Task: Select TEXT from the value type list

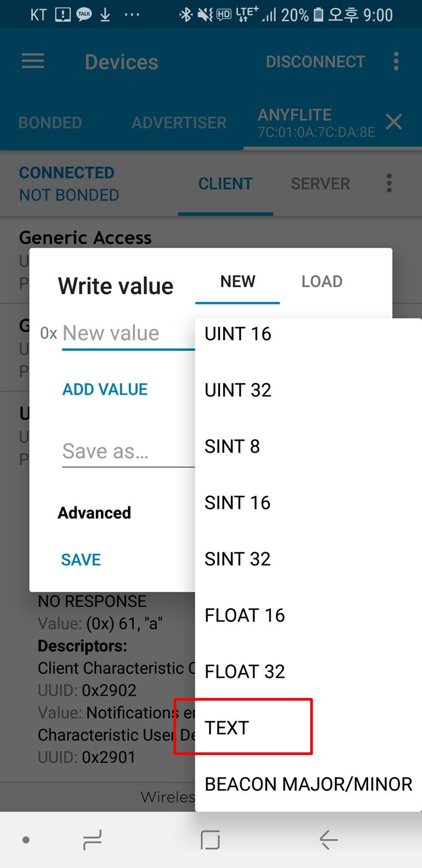Action: [x=227, y=728]
